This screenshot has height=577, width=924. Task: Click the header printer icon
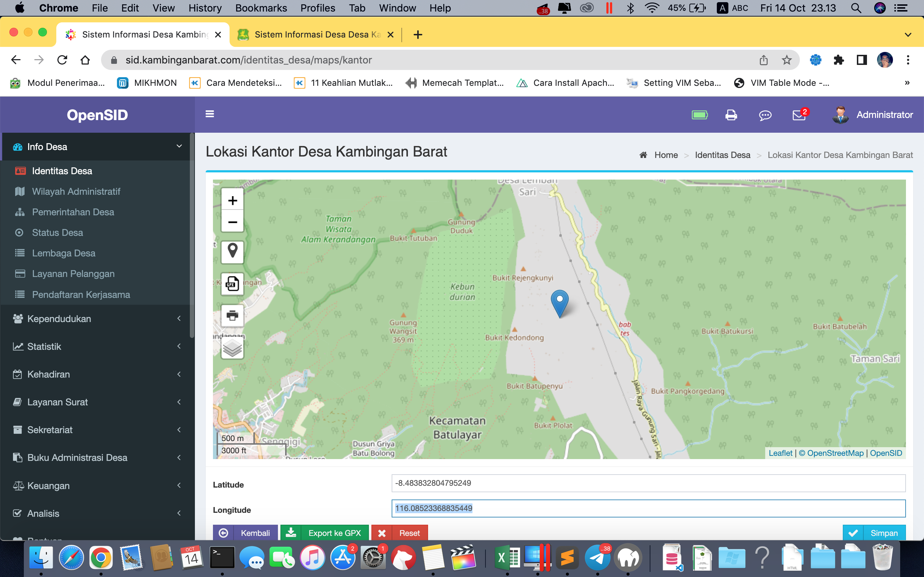point(731,115)
